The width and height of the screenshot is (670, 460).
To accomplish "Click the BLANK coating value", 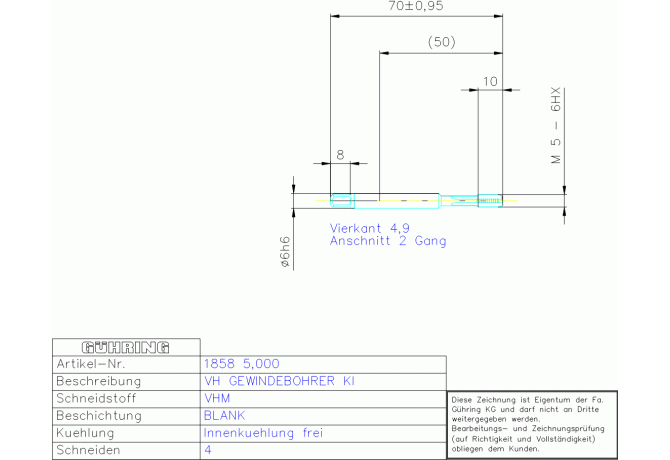I will (224, 416).
